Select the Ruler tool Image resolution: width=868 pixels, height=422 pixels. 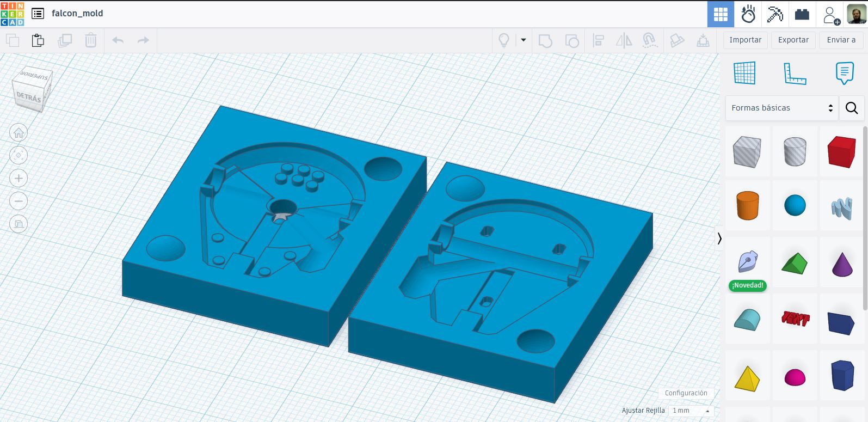(x=795, y=73)
